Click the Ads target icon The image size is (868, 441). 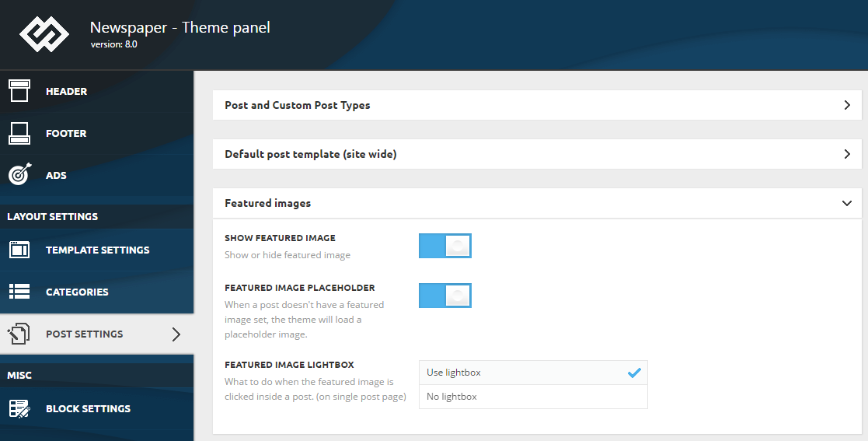[20, 174]
